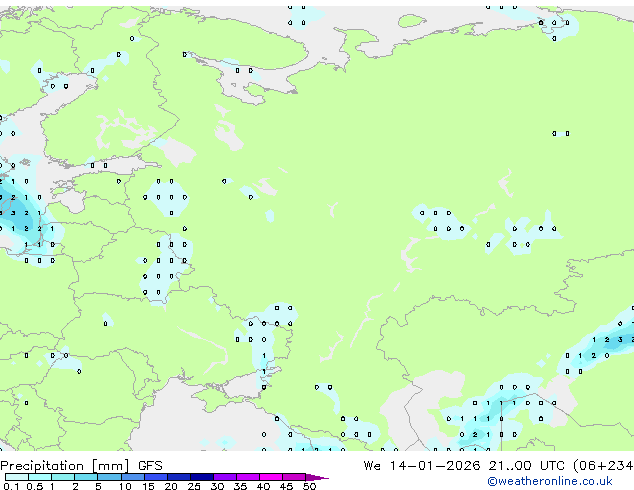The image size is (634, 490).
Task: Click the 'Precipitation [mm] GFS' title text
Action: pos(81,466)
